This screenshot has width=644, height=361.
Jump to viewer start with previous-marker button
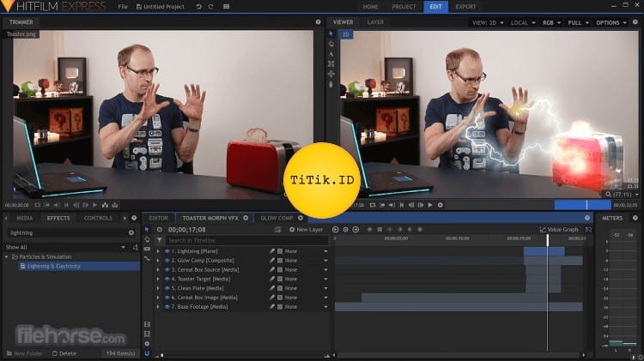tap(401, 205)
